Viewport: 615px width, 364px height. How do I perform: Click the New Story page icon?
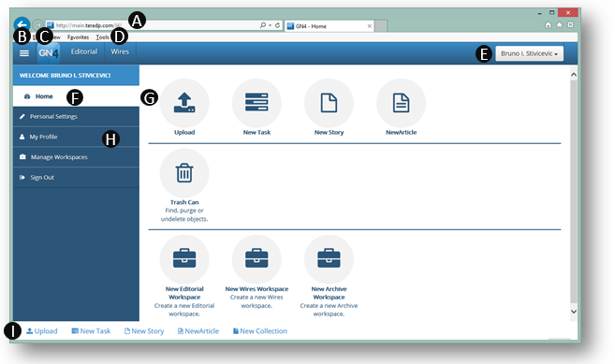pyautogui.click(x=329, y=103)
